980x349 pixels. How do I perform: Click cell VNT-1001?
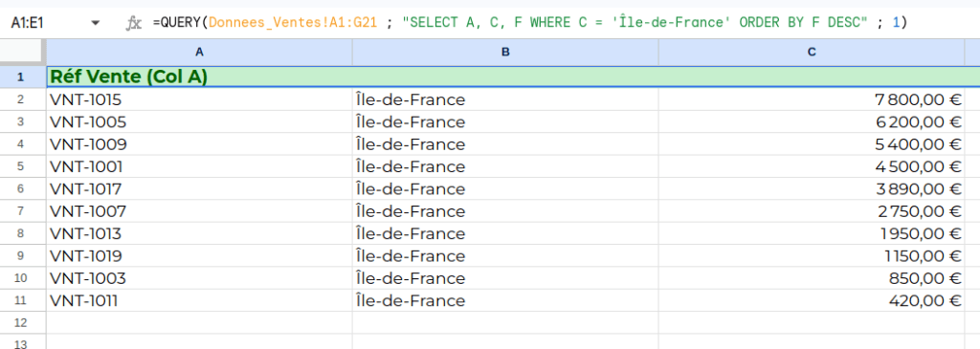[199, 166]
